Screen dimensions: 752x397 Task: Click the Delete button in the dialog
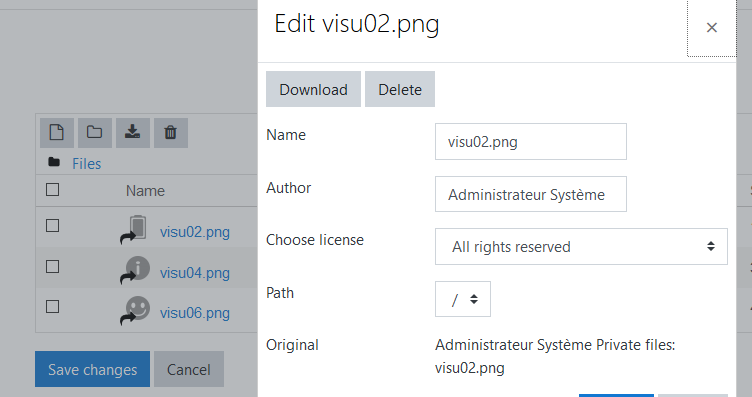click(400, 89)
